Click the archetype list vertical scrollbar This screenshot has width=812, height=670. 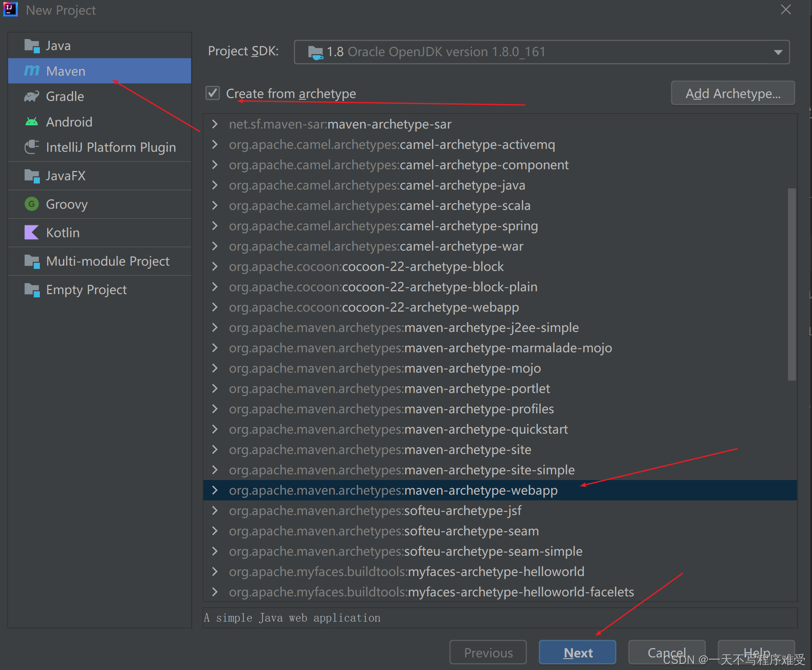pyautogui.click(x=791, y=284)
